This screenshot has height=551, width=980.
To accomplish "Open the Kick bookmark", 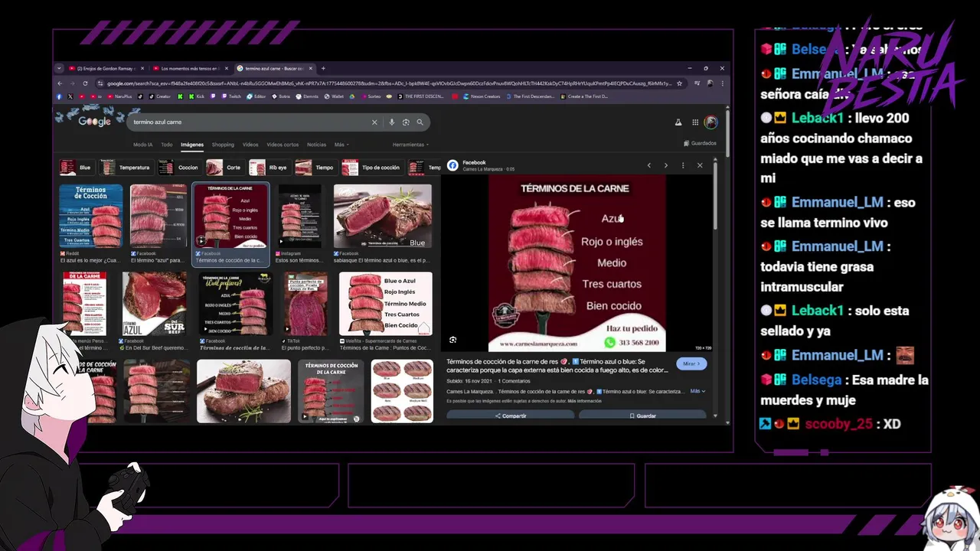I will (x=197, y=96).
